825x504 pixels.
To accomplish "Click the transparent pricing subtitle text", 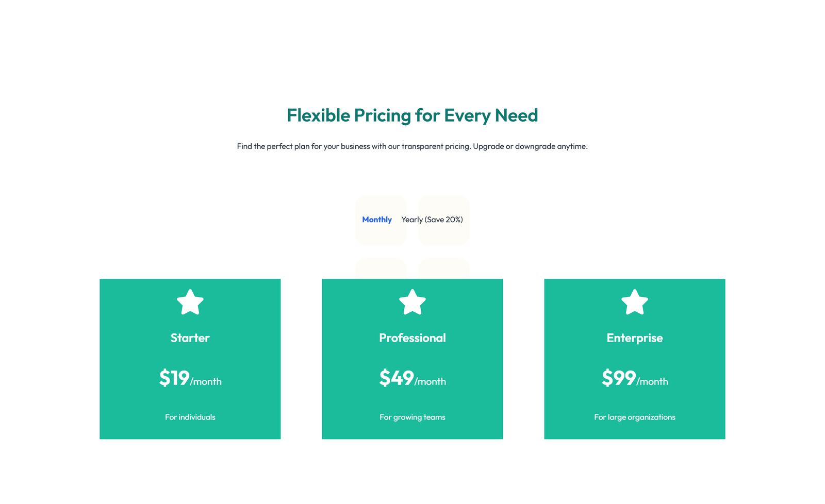I will [x=412, y=146].
